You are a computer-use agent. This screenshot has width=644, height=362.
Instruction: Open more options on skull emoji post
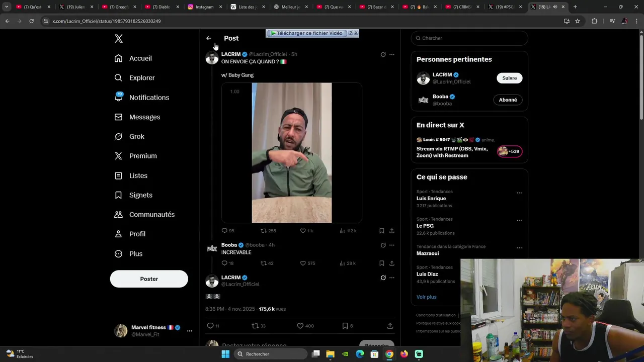tap(392, 278)
